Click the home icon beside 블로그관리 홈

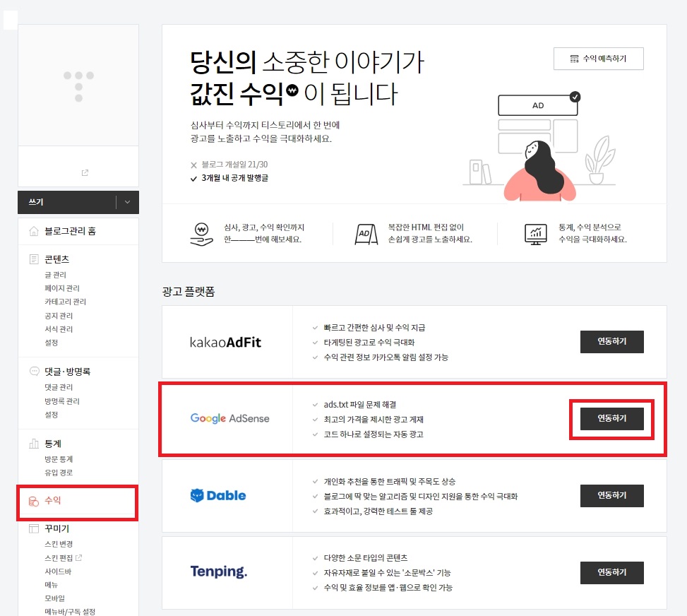pyautogui.click(x=34, y=231)
